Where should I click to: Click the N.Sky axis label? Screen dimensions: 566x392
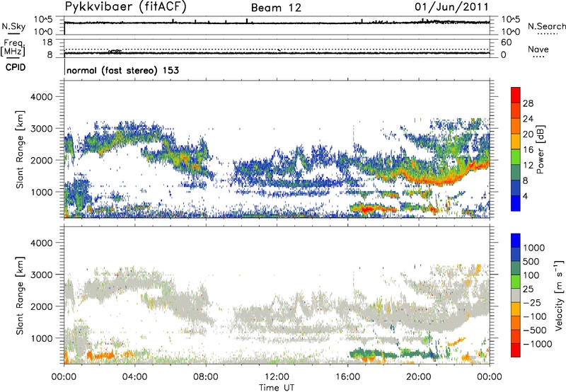(x=13, y=26)
